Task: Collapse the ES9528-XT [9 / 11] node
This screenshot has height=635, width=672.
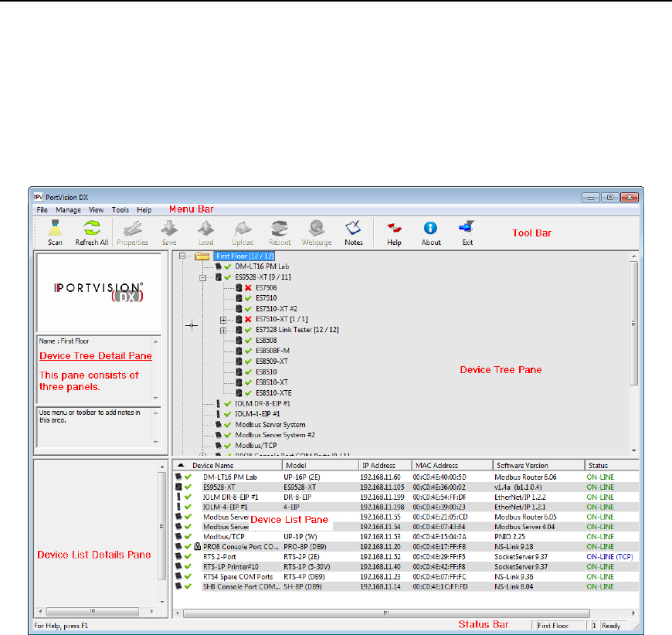Action: click(x=202, y=277)
